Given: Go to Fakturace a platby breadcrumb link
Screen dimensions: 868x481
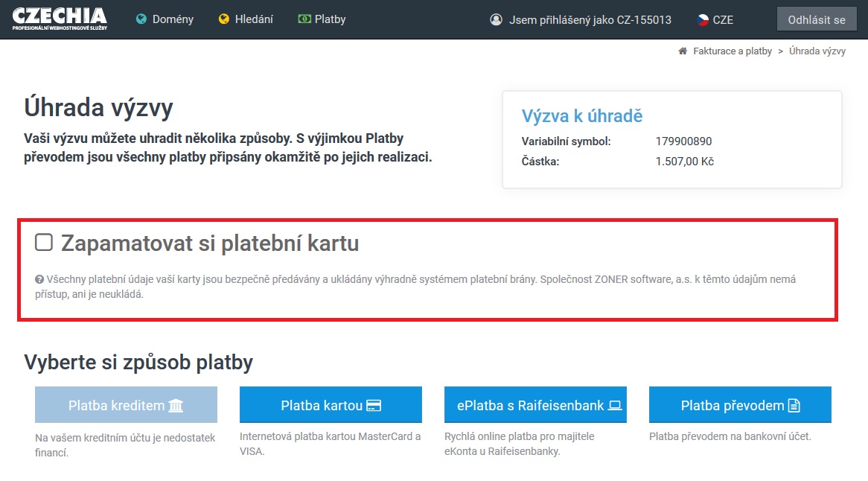Looking at the screenshot, I should click(732, 51).
